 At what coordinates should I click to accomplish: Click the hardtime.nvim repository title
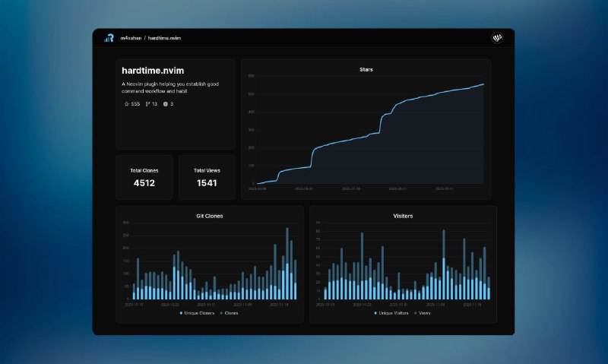tap(153, 71)
